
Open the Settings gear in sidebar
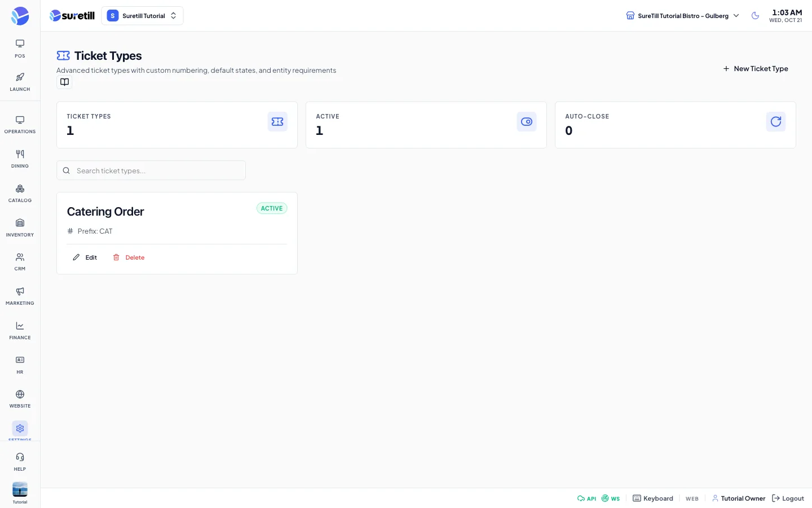click(20, 428)
